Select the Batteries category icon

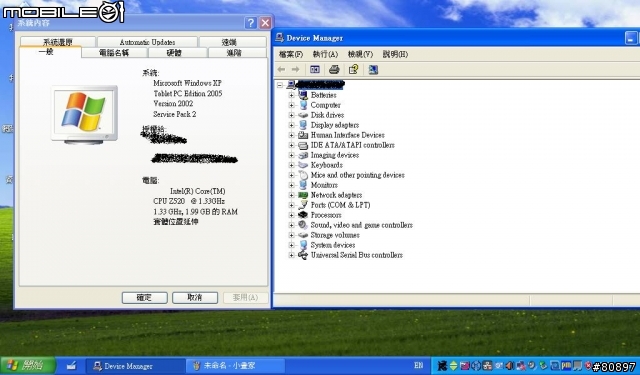(303, 95)
